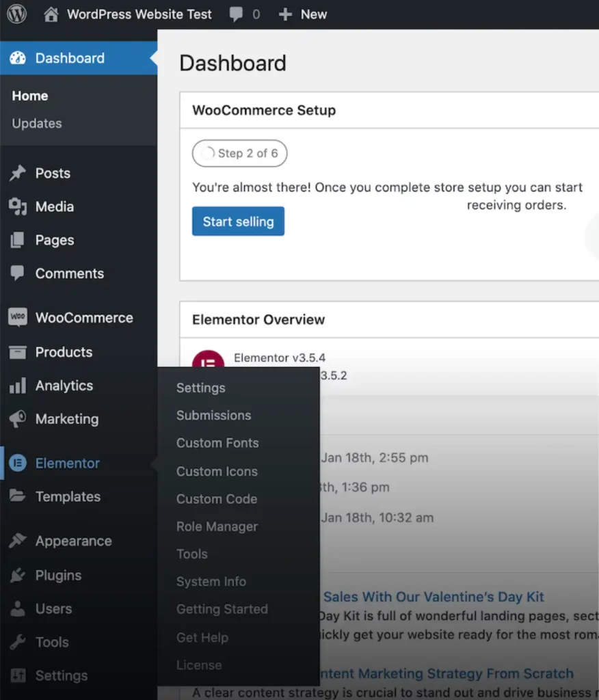Click the Appearance paintbrush icon
The image size is (599, 700).
click(x=18, y=541)
